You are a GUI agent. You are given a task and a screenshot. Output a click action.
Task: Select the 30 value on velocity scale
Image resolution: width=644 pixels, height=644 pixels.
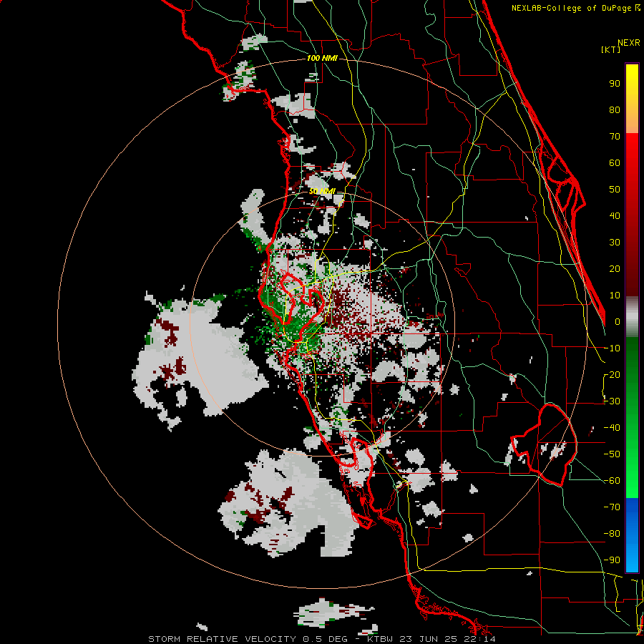[615, 243]
